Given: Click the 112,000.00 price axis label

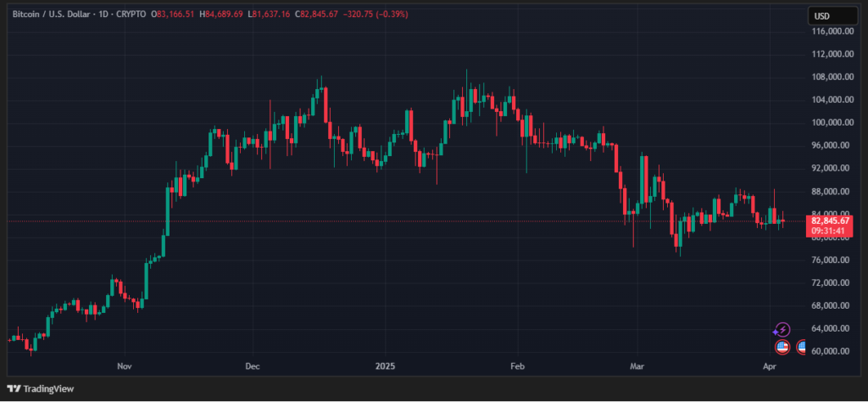Looking at the screenshot, I should (831, 54).
